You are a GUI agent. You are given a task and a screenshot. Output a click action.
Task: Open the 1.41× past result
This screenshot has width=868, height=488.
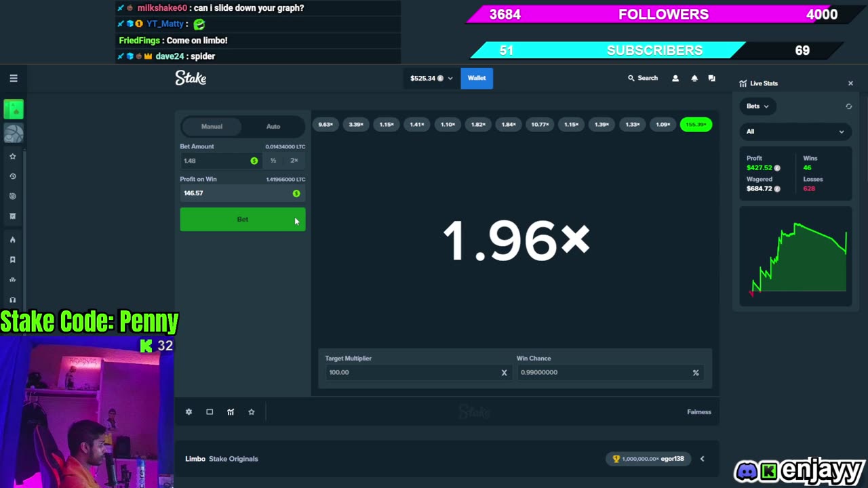point(417,125)
